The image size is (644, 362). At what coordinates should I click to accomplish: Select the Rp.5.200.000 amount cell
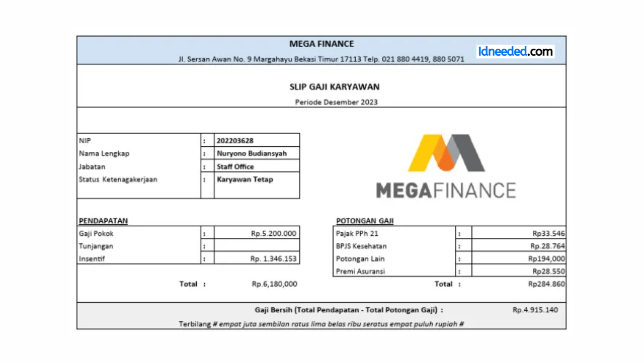257,233
